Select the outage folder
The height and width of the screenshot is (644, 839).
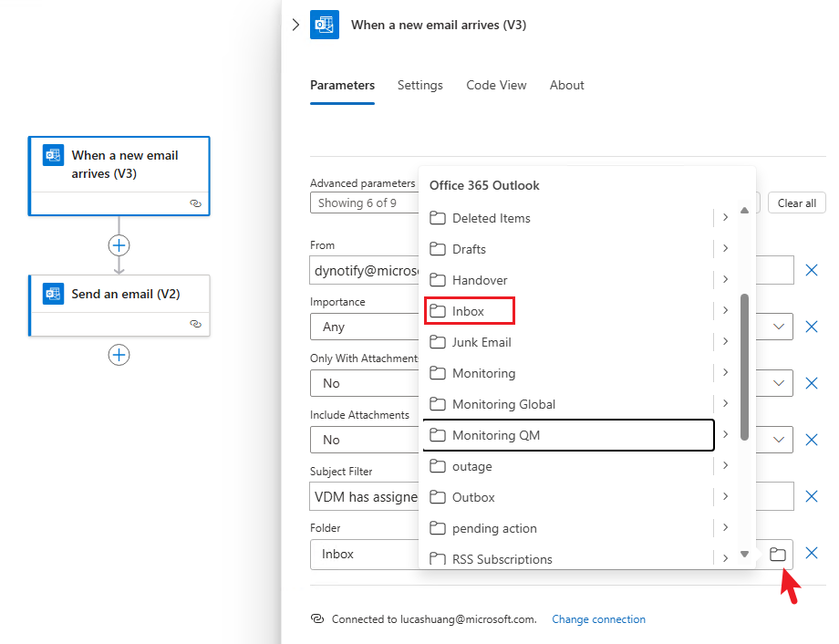coord(568,466)
